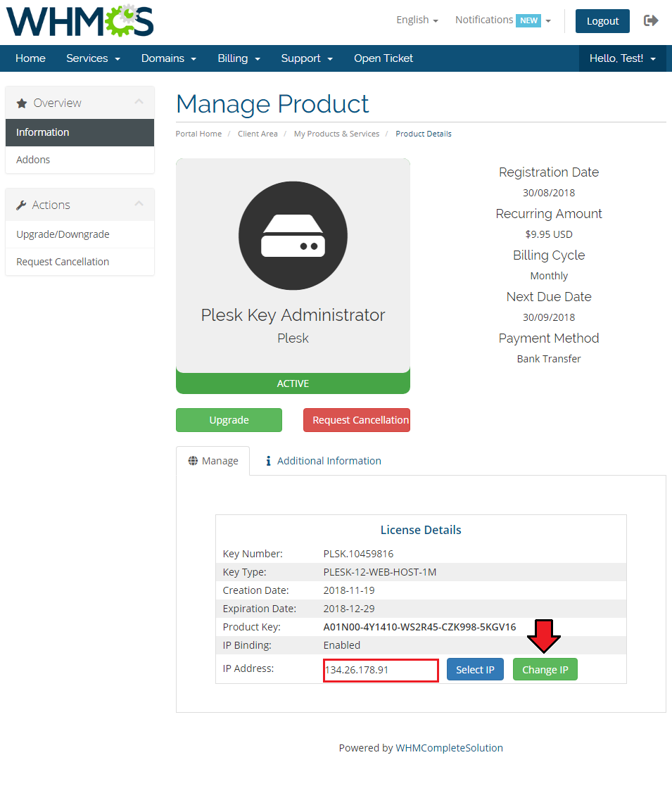Screen dimensions: 672x793
Task: Open the WHMCompleteSolution footer link
Action: coord(449,747)
